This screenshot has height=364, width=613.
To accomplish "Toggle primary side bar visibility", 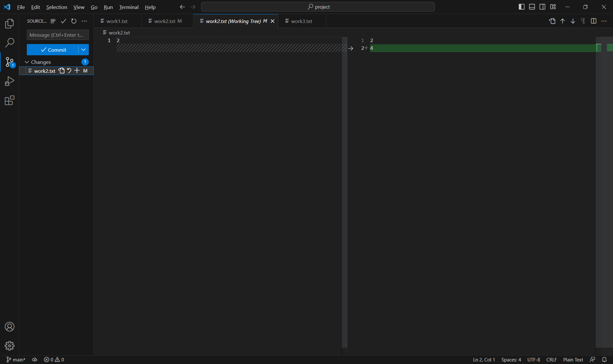I will [521, 7].
